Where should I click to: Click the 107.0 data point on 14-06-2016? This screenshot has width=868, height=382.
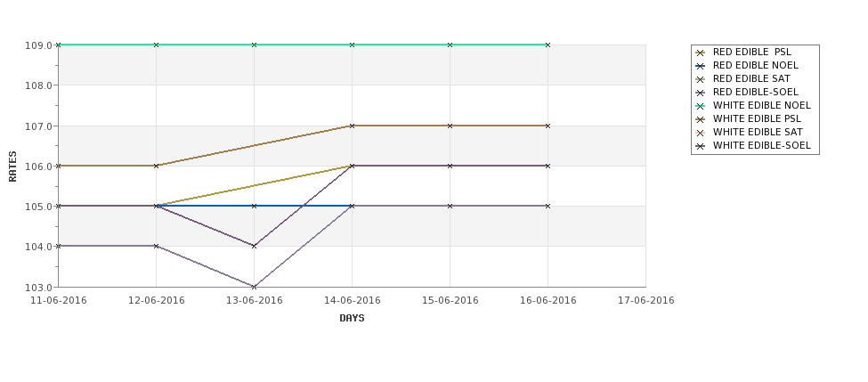[x=352, y=126]
